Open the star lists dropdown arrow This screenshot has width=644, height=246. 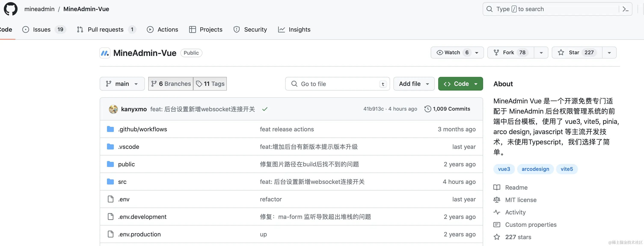pos(609,53)
